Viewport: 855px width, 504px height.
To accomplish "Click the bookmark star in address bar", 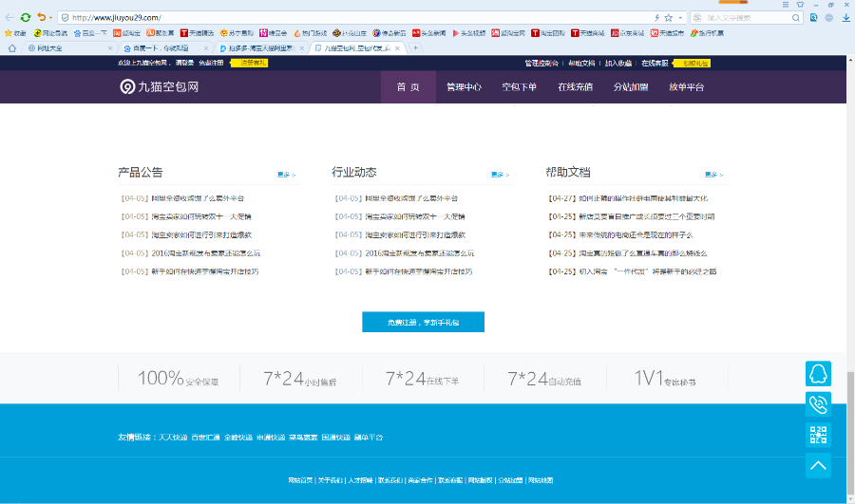I will (668, 17).
